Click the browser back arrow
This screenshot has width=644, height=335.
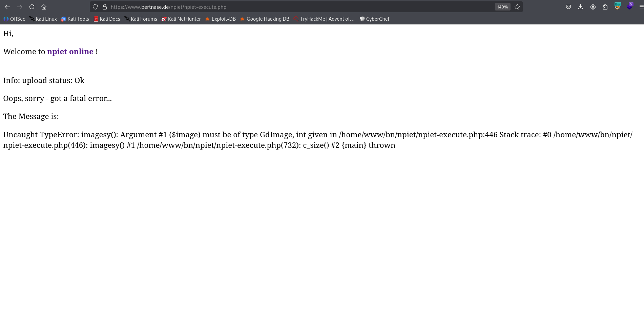[7, 7]
